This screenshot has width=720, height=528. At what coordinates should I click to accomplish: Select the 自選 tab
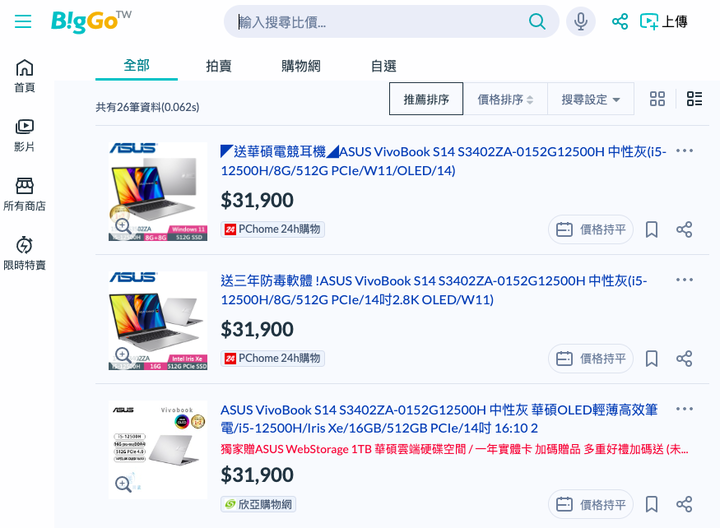click(383, 66)
